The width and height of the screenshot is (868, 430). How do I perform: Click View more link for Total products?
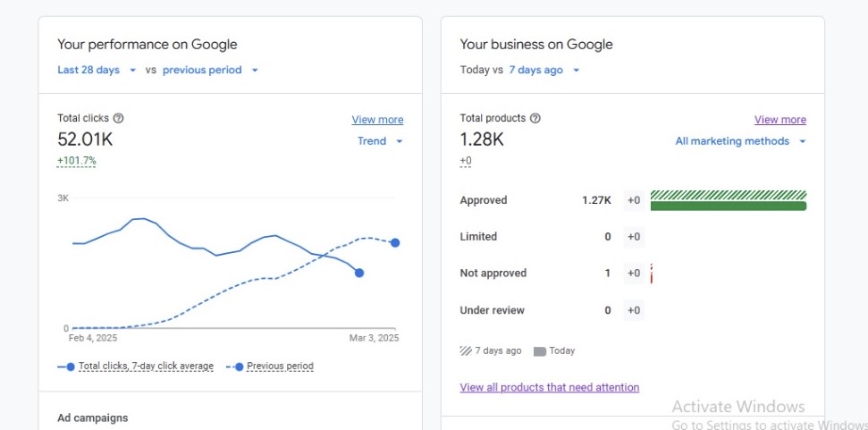pyautogui.click(x=780, y=120)
